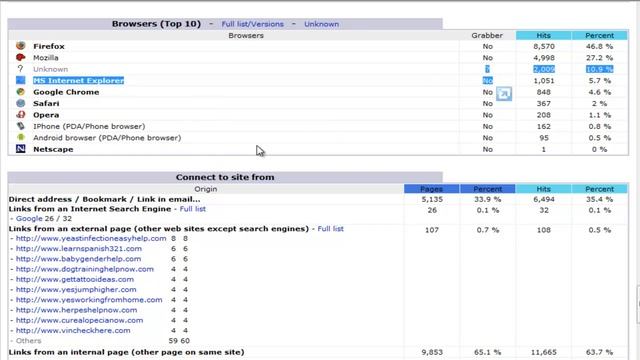640x360 pixels.
Task: Click Firefox percent value 46.8 %
Action: click(x=599, y=46)
